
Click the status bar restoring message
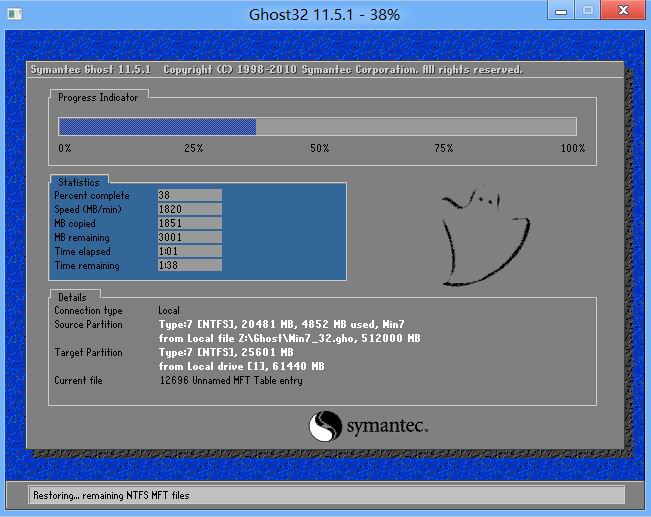[110, 495]
